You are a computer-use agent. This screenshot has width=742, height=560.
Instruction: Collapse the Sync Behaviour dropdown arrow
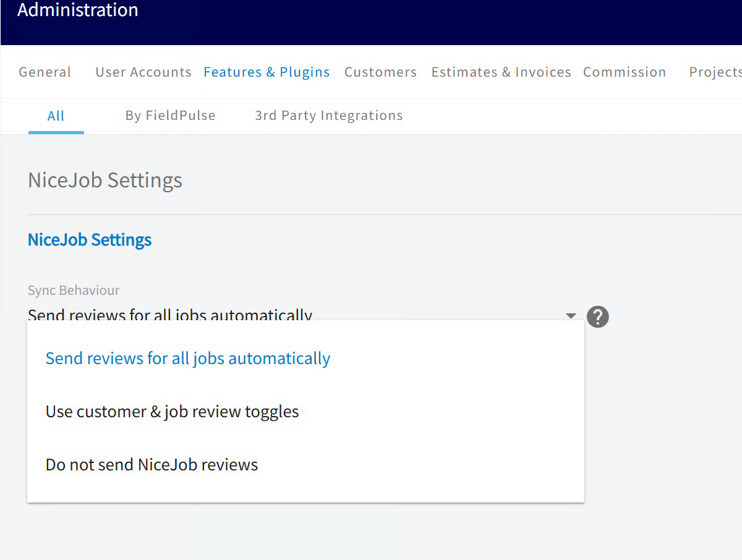point(571,316)
